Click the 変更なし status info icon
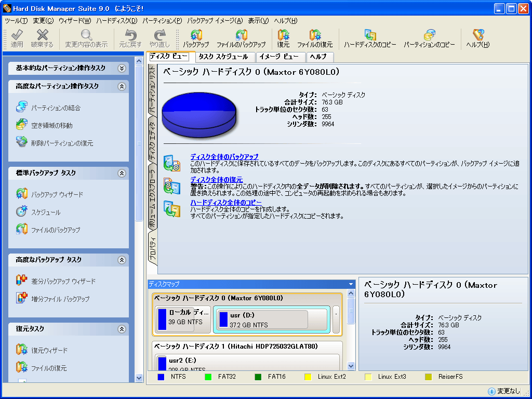The image size is (532, 399). point(491,391)
